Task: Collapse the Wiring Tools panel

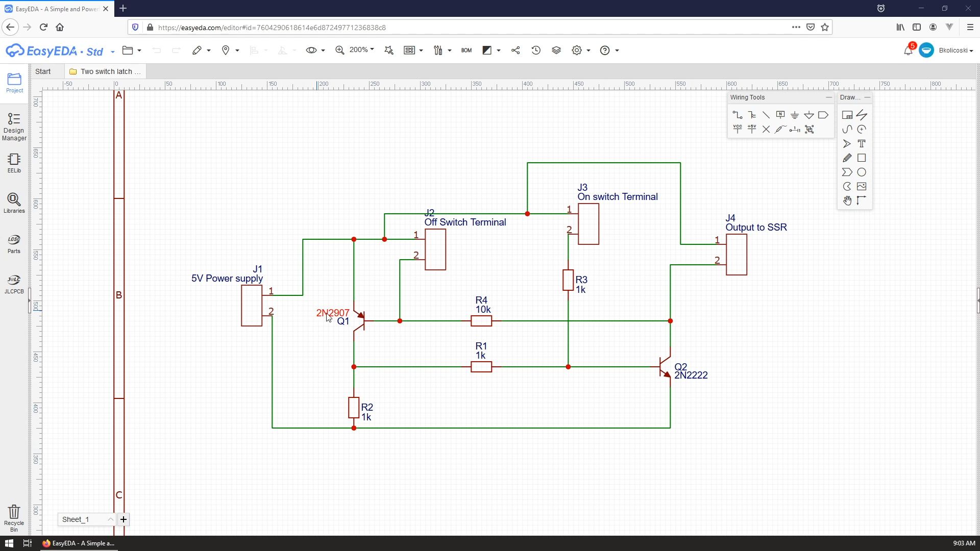Action: (x=828, y=97)
